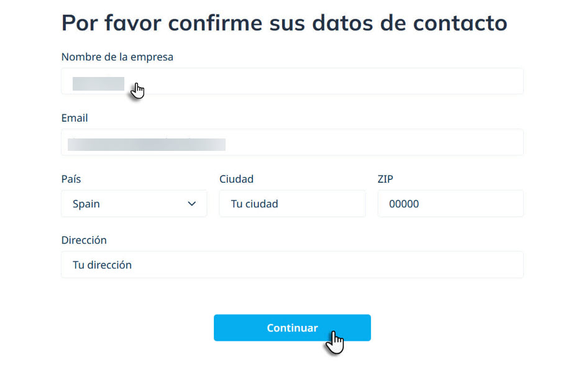Viewport: 588px width, 380px height.
Task: Click the Por favor confirme heading
Action: [x=284, y=23]
